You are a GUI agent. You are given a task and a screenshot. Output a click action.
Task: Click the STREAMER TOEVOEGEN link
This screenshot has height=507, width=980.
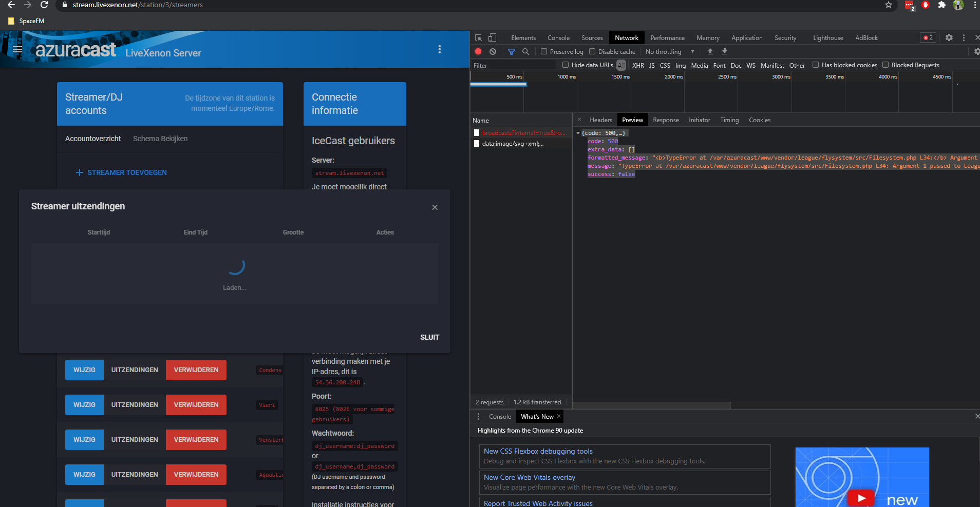pyautogui.click(x=121, y=172)
